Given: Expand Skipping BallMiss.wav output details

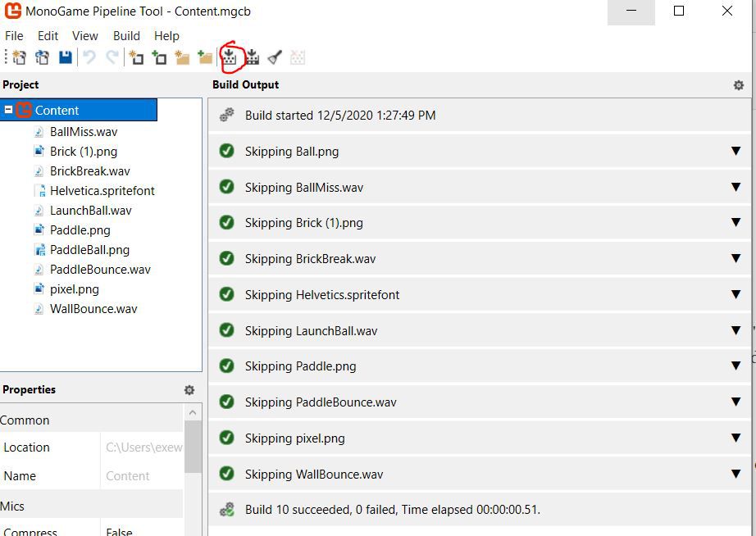Looking at the screenshot, I should click(x=736, y=187).
